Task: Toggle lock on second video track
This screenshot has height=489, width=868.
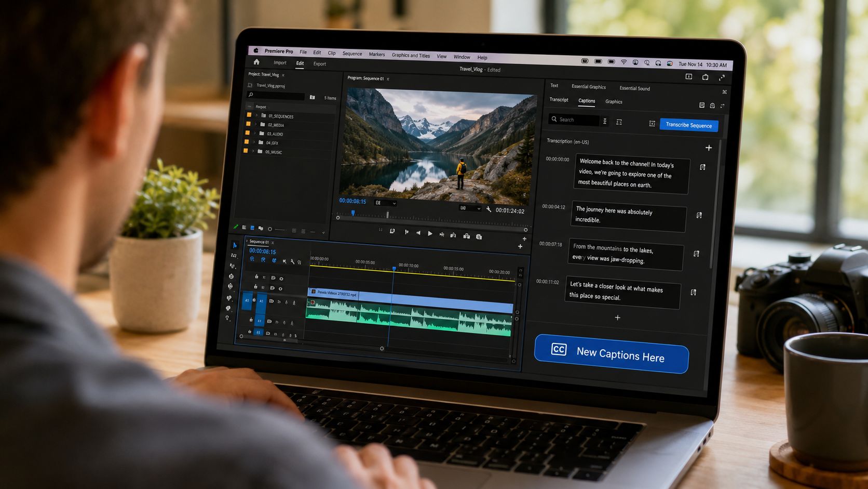Action: [255, 286]
